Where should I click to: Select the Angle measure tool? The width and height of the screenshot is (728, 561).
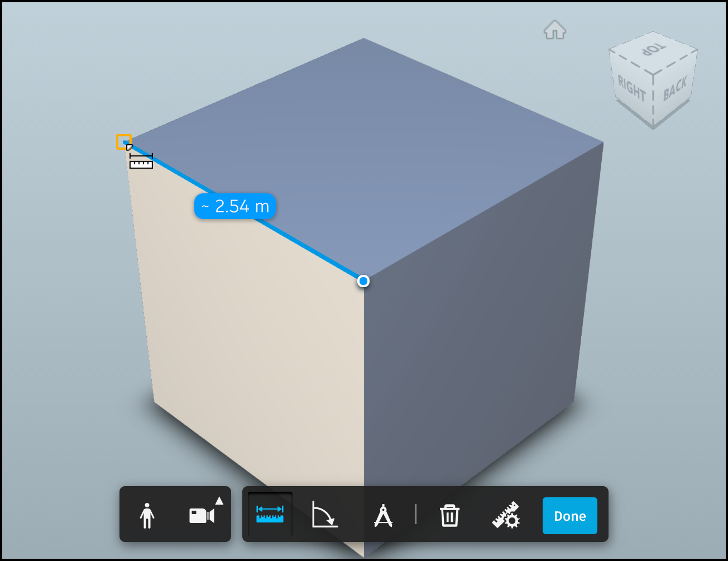point(325,515)
